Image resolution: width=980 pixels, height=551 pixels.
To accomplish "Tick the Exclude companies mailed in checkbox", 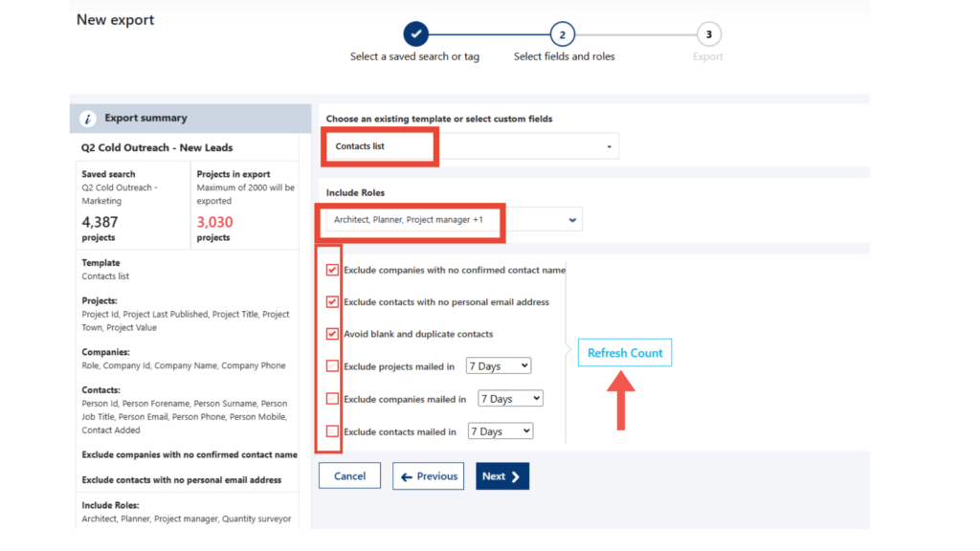I will (332, 399).
